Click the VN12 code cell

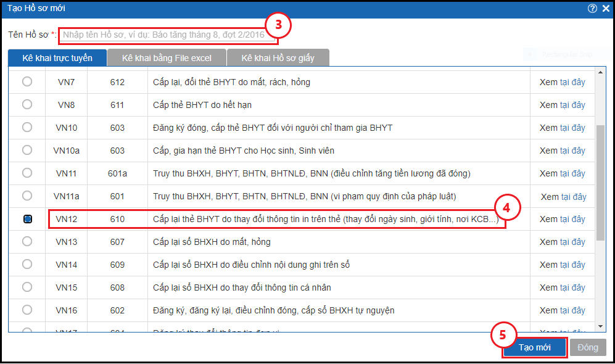tap(66, 219)
